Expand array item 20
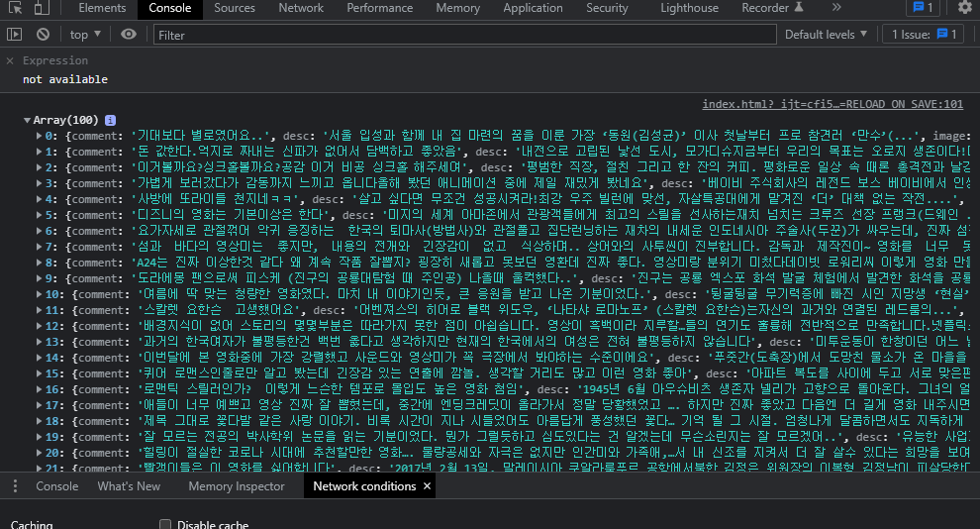Image resolution: width=980 pixels, height=529 pixels. (39, 453)
